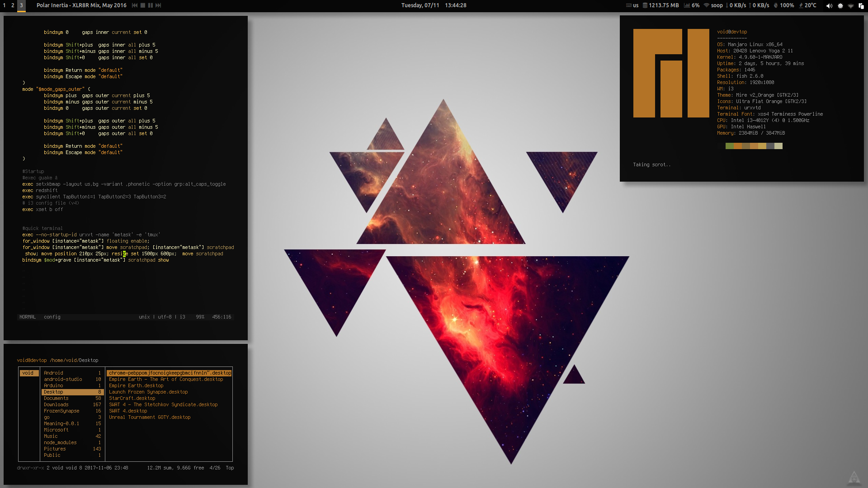868x488 pixels.
Task: Select the Pictures directory in ranger
Action: 55,449
